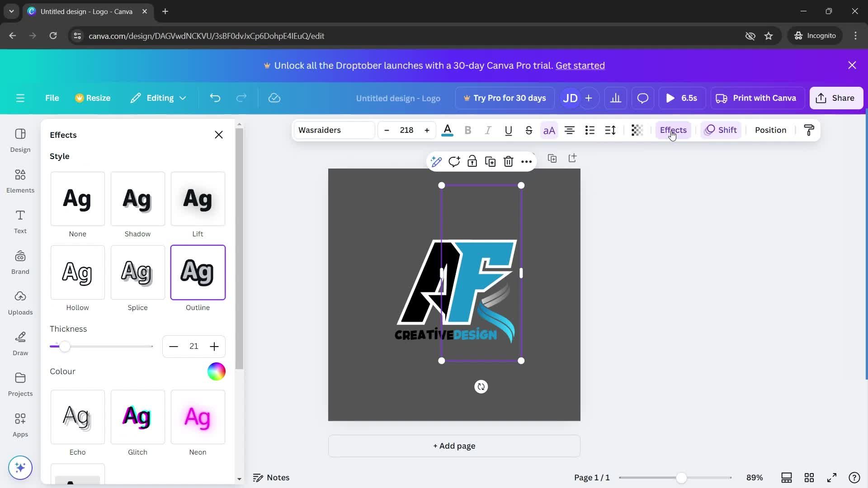
Task: Drag the Thickness slider to adjust
Action: (64, 346)
